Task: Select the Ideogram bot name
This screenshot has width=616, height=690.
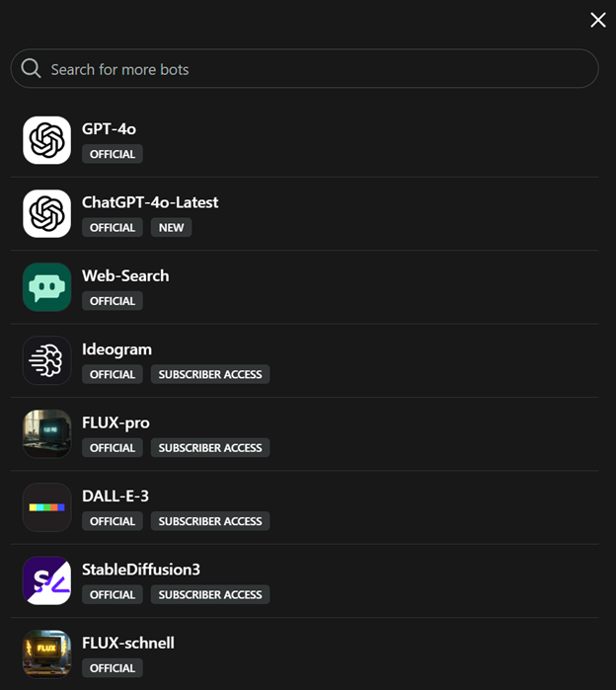Action: (116, 349)
